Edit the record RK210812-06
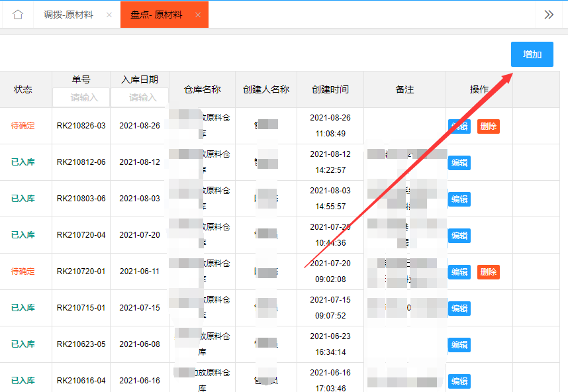 (x=459, y=162)
